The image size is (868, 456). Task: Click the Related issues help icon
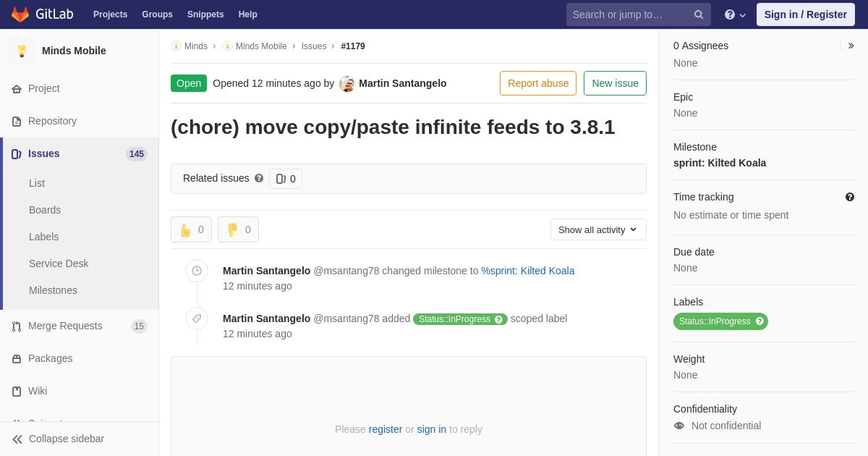[259, 178]
